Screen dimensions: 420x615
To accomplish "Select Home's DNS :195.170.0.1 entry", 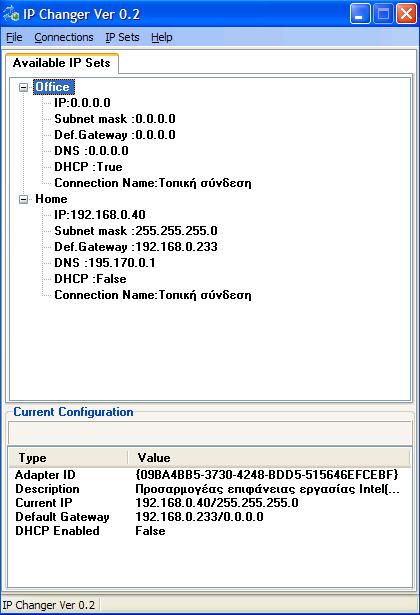I will (104, 263).
